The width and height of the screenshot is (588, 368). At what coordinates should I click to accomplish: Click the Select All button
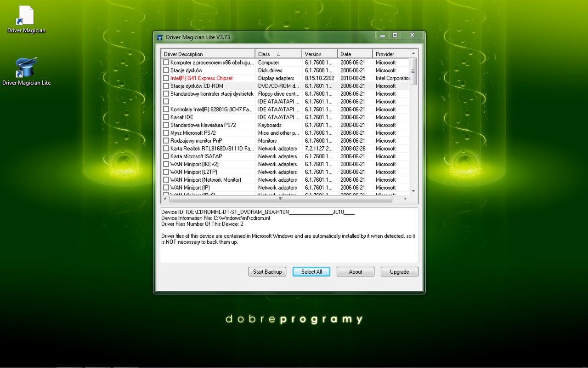[311, 272]
